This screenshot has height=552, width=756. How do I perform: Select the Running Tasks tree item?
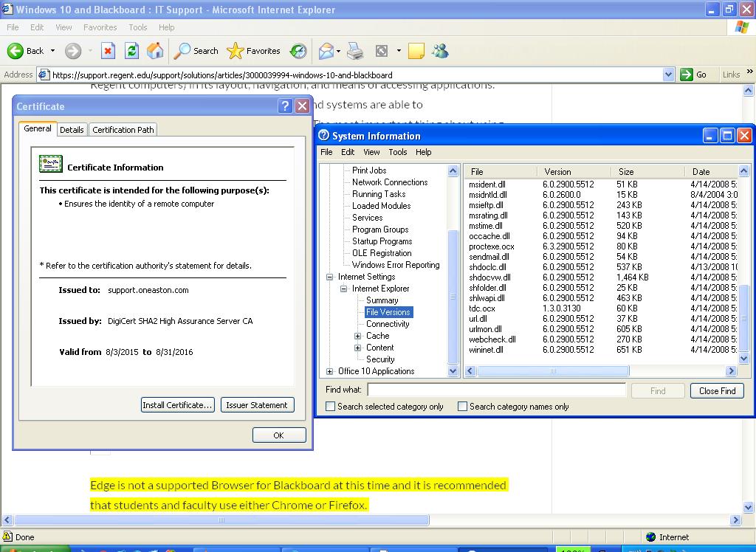point(379,194)
